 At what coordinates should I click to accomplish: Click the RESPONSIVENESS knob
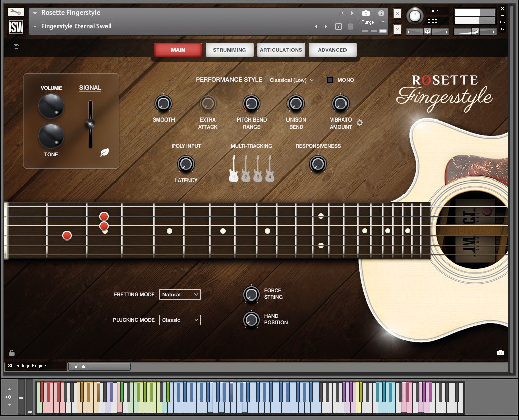[x=318, y=164]
